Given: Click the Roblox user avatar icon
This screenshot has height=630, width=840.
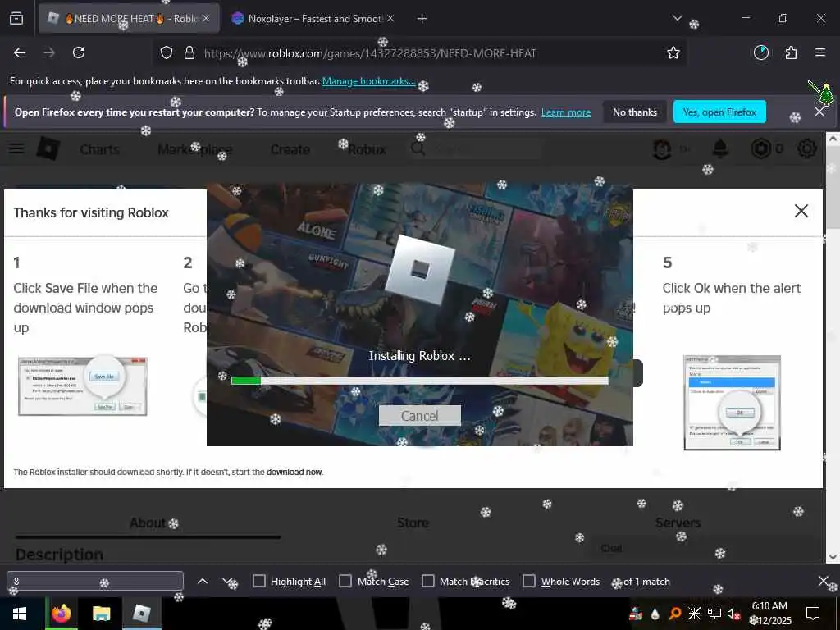Looking at the screenshot, I should pyautogui.click(x=662, y=149).
